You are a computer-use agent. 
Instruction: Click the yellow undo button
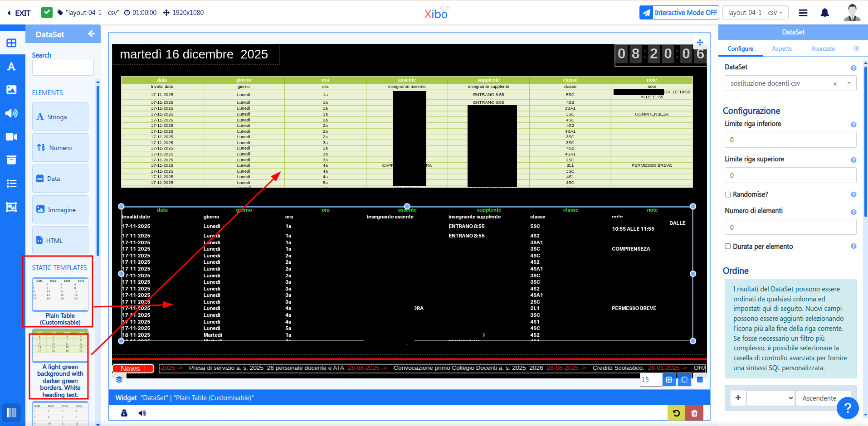pos(676,413)
